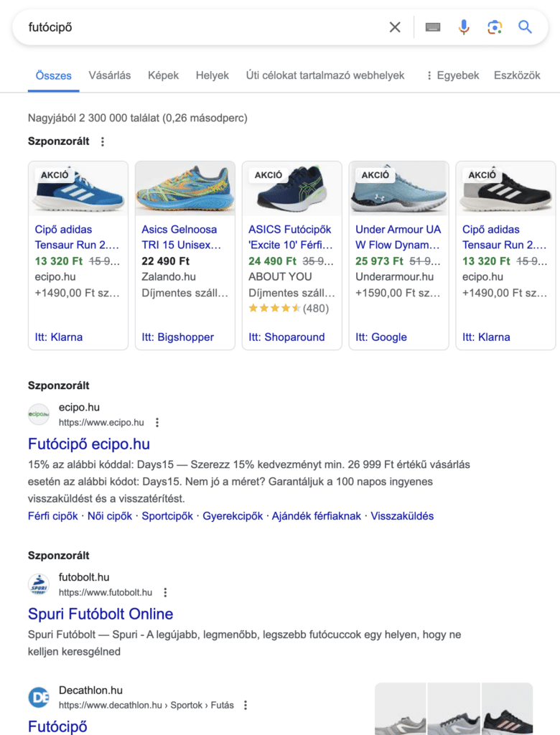
Task: Open options menu next to Decathlon URL
Action: point(246,705)
